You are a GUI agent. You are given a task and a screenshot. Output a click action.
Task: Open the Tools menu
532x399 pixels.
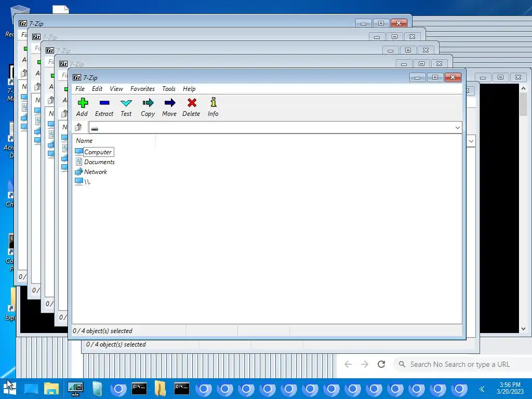tap(169, 88)
